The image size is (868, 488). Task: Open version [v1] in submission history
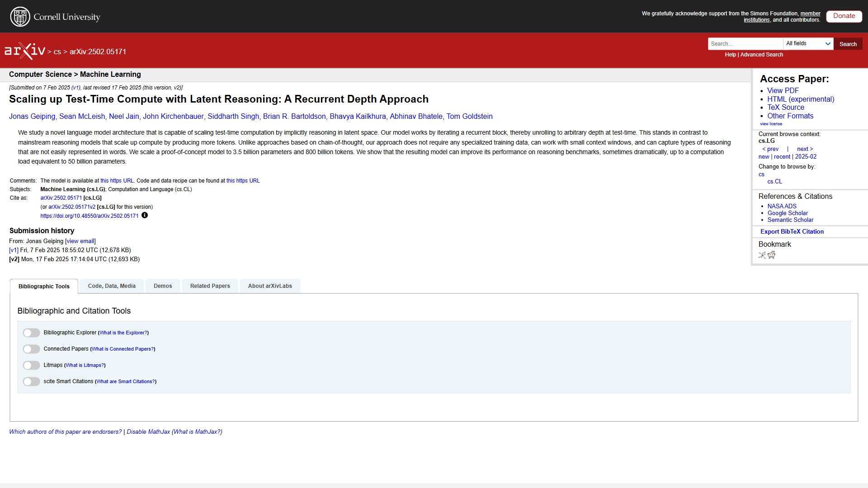(14, 250)
